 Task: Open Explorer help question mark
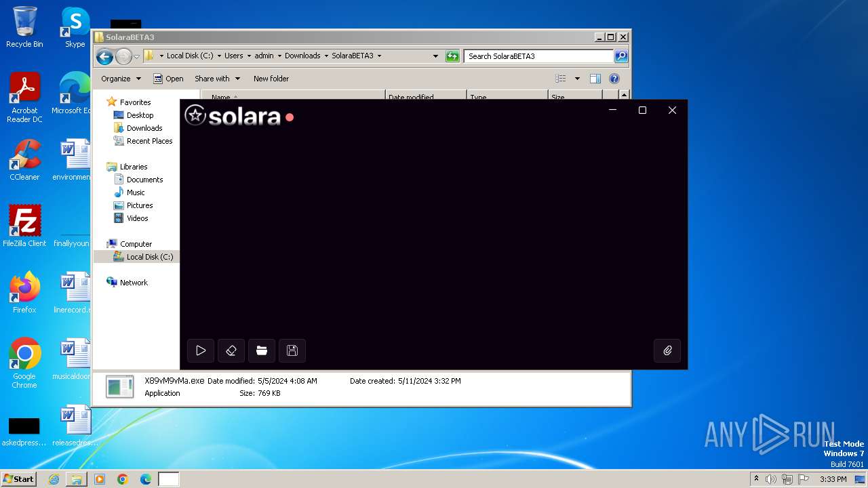[x=614, y=79]
